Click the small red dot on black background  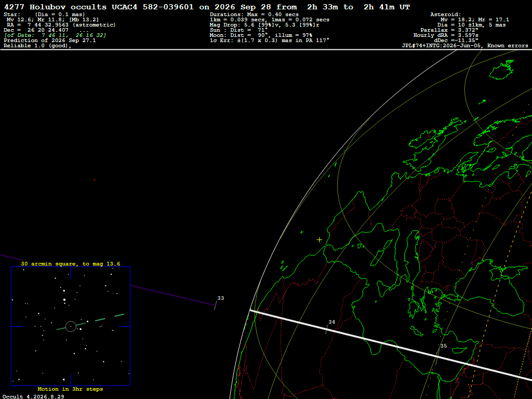[x=95, y=180]
